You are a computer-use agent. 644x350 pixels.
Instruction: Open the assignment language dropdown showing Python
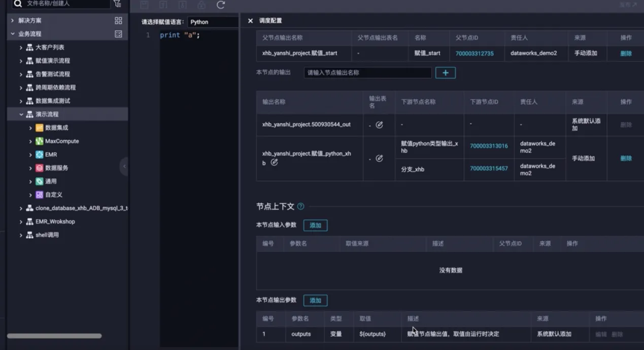coord(213,22)
